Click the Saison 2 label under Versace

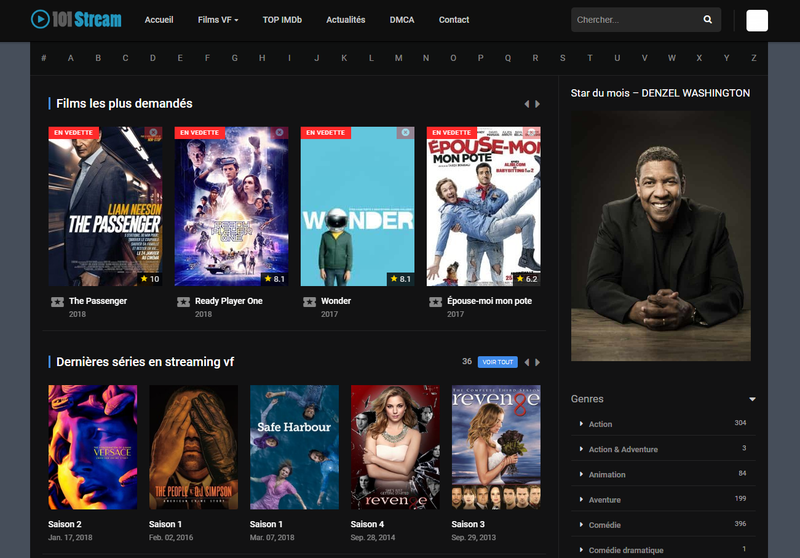tap(65, 524)
